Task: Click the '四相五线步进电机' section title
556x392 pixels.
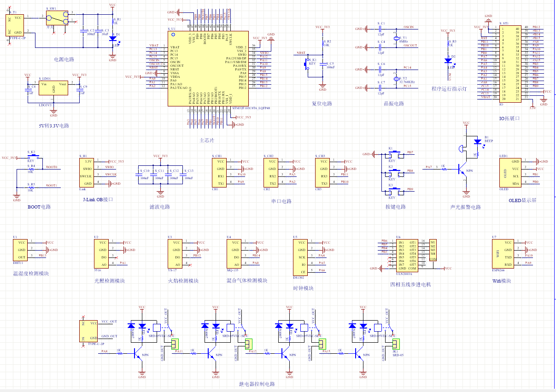Action: [410, 284]
